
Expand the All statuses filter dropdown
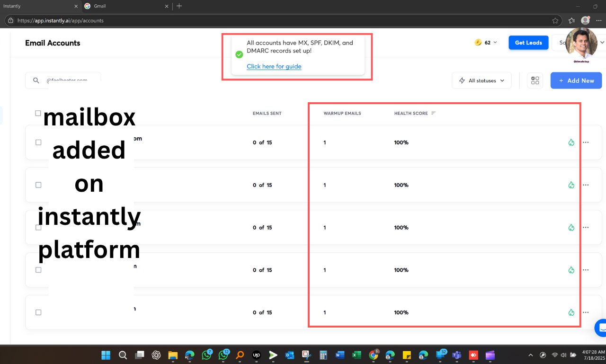click(481, 80)
